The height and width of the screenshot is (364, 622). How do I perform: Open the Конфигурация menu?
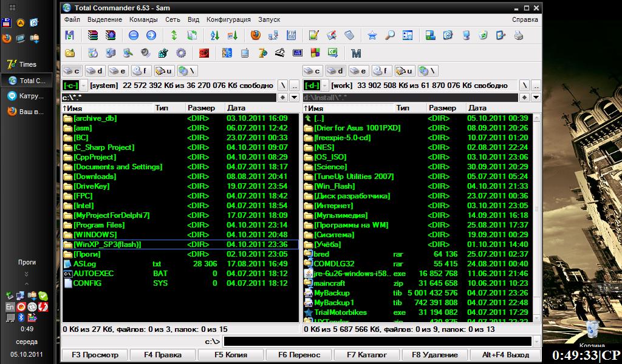point(228,19)
